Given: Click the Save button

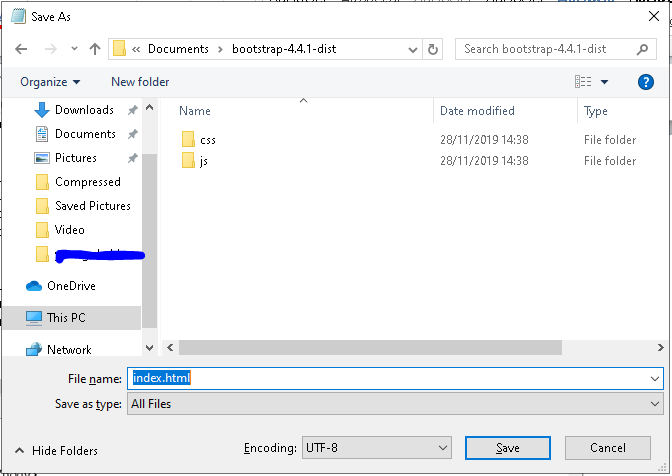Looking at the screenshot, I should click(508, 448).
